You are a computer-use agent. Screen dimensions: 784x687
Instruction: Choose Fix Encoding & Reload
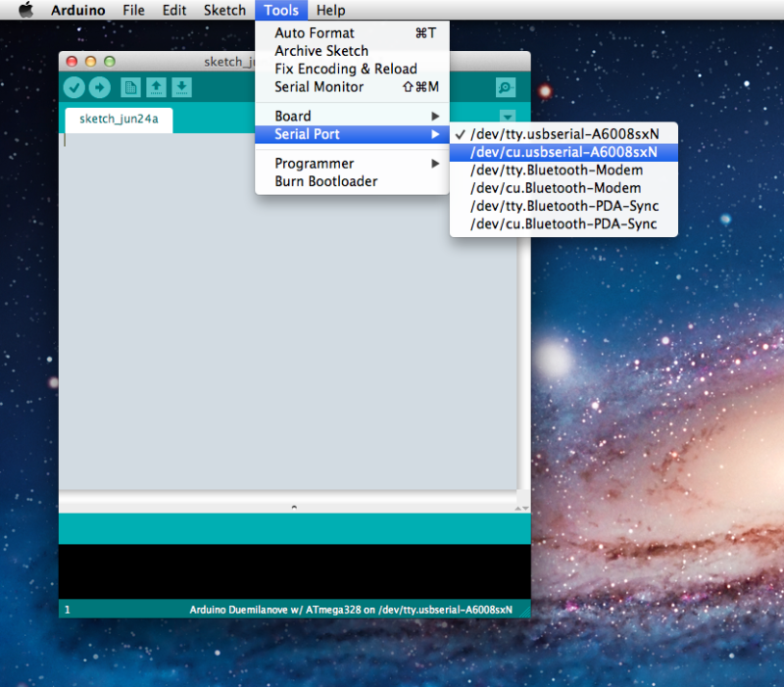(352, 69)
